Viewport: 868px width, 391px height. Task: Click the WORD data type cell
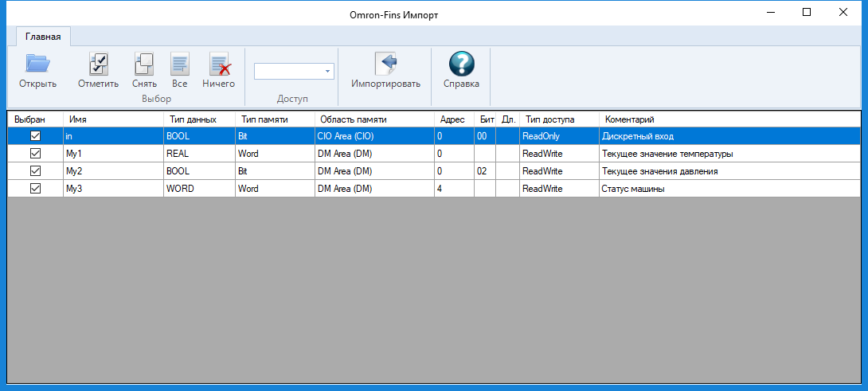(x=199, y=188)
